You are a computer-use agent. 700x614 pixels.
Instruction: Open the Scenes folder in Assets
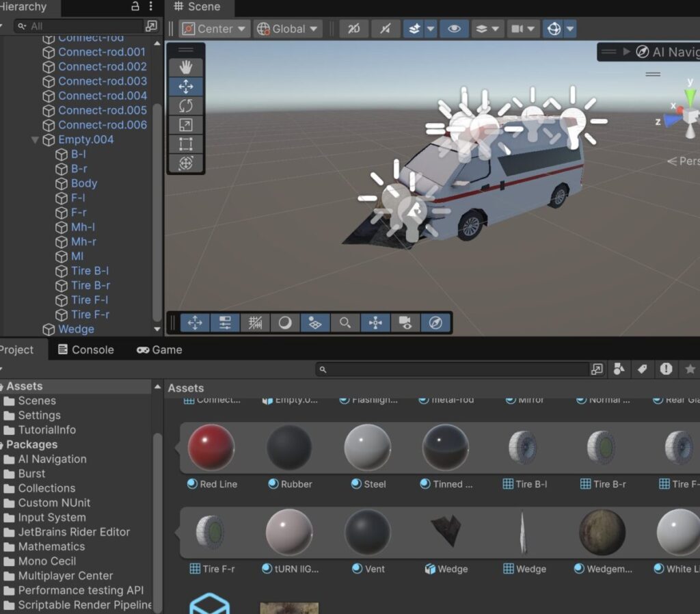(37, 401)
